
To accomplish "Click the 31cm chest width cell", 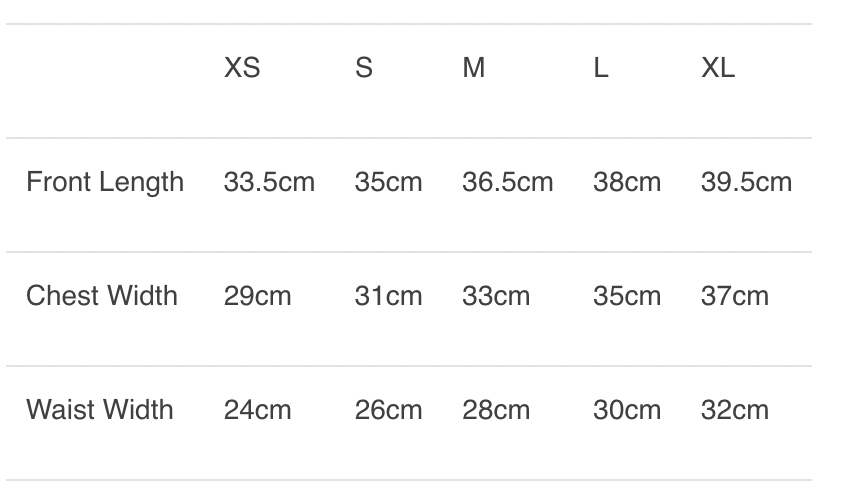I will point(388,296).
